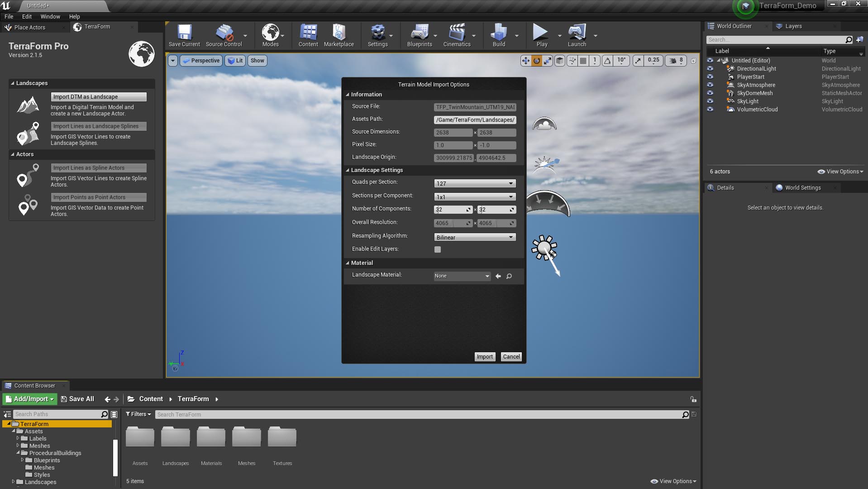Toggle visibility of SkyLight actor

[710, 101]
